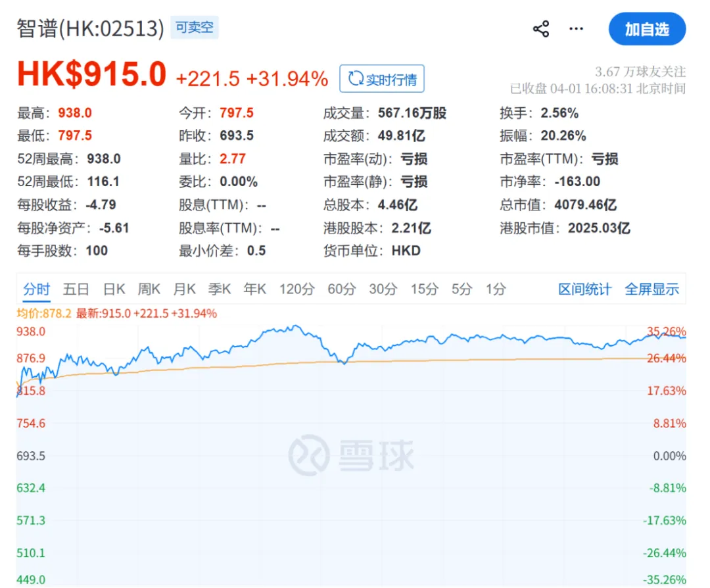Open the 周K chart tab
This screenshot has height=588, width=710.
coord(149,289)
